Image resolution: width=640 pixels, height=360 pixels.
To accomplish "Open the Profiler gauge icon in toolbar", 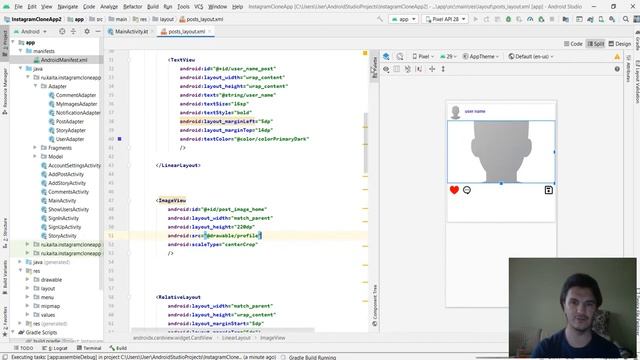I will [x=530, y=19].
